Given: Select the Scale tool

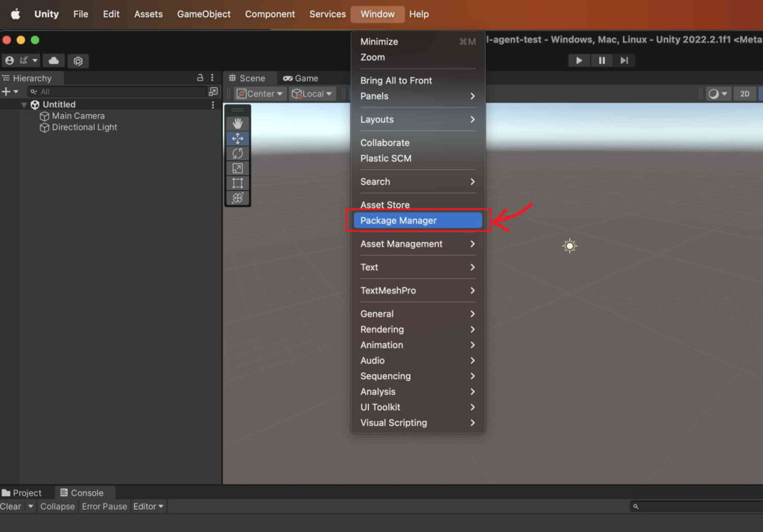Looking at the screenshot, I should 238,168.
